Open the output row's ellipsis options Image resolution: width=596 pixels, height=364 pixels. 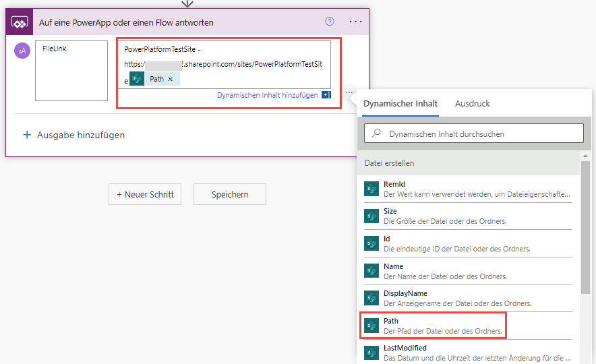click(x=349, y=92)
